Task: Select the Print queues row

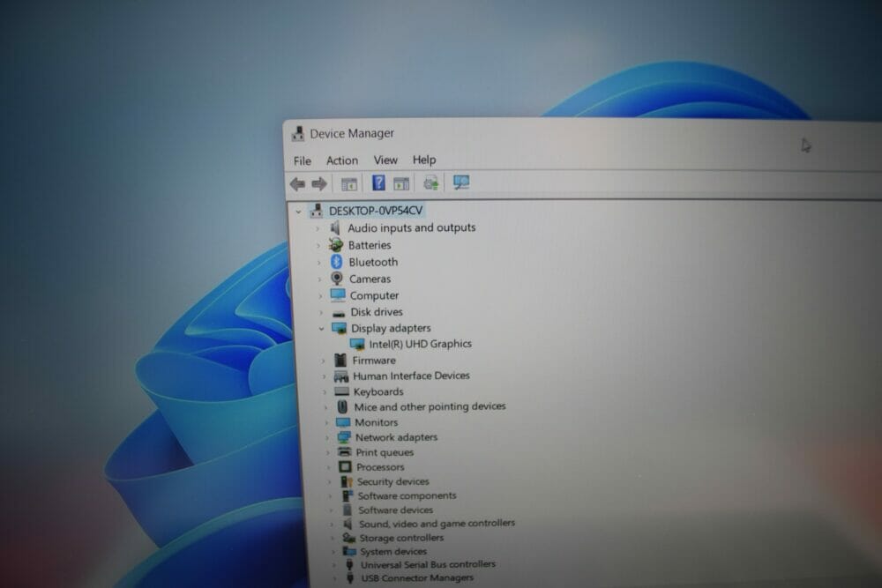Action: point(385,452)
